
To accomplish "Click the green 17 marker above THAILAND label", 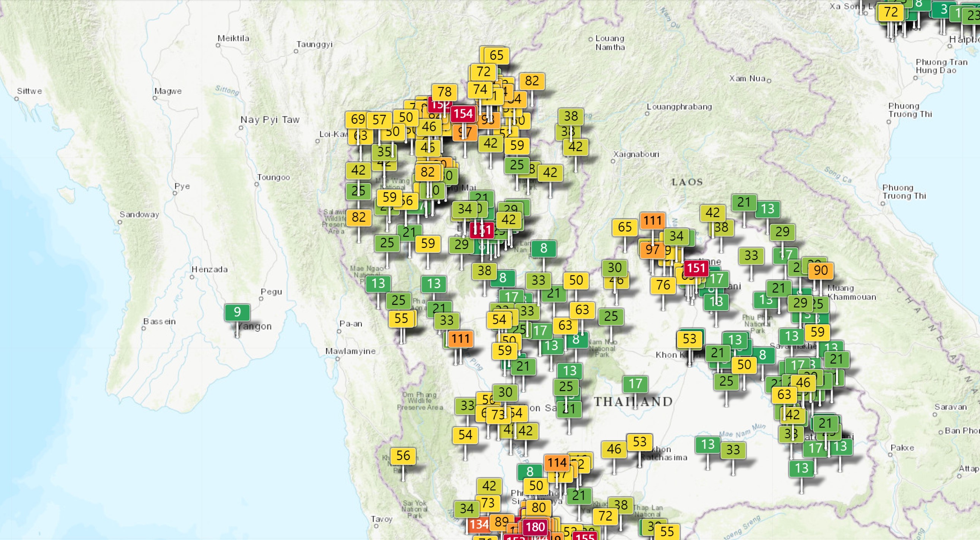I will pyautogui.click(x=635, y=384).
